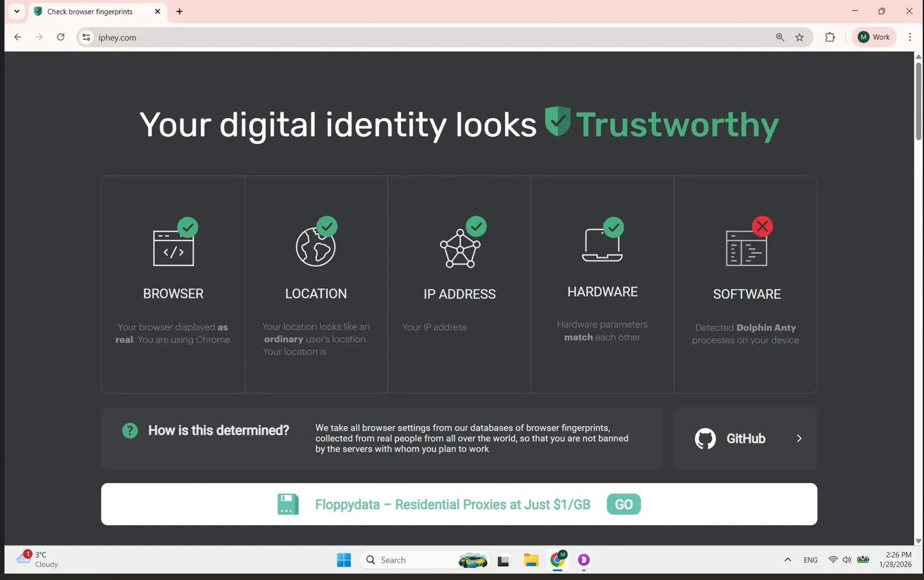Click the bold Dolphin Anty text
924x580 pixels.
click(766, 328)
